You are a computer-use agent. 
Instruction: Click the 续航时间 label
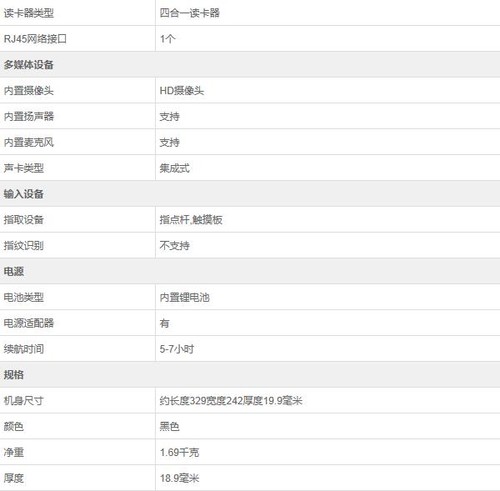click(24, 349)
